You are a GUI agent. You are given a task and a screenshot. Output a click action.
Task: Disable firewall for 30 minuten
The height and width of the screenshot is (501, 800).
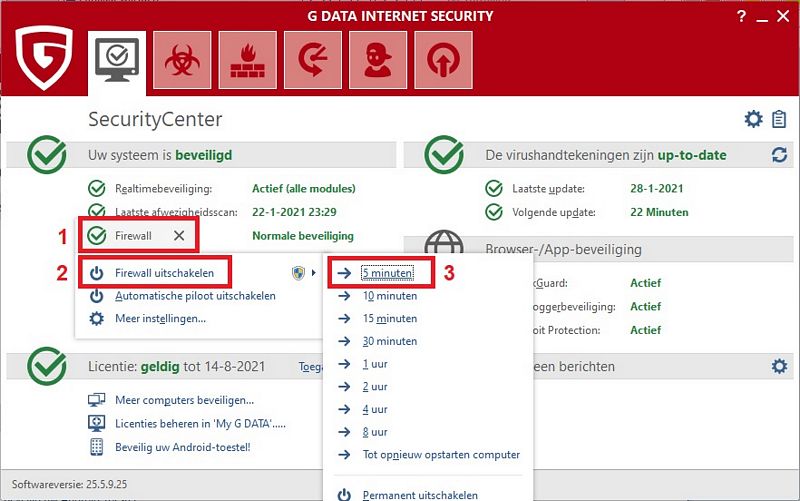[x=390, y=341]
